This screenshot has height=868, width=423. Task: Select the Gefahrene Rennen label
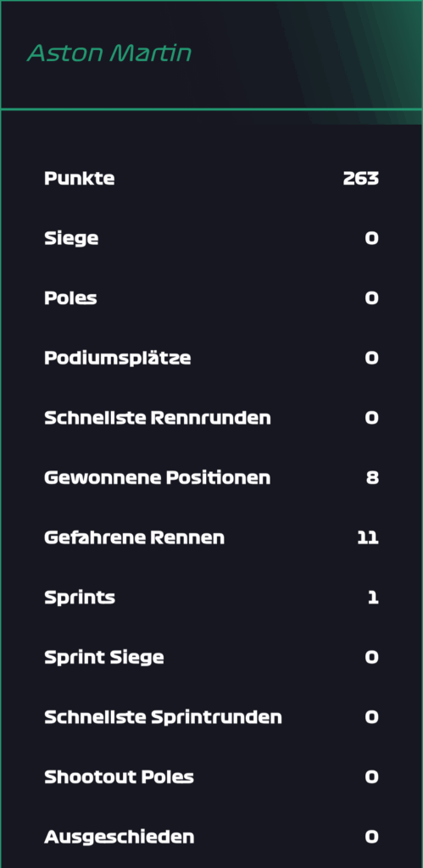coord(135,537)
